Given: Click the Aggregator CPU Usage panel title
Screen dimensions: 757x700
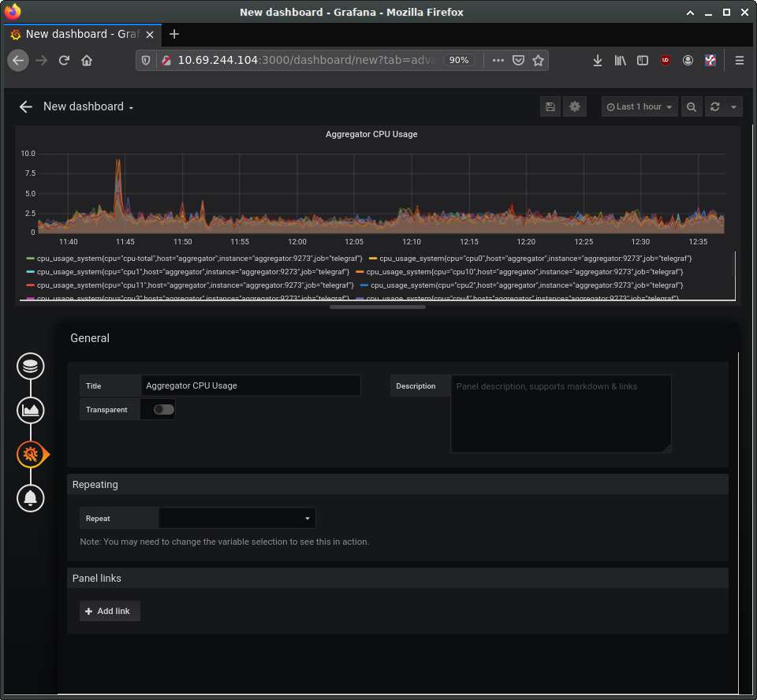Looking at the screenshot, I should coord(371,134).
